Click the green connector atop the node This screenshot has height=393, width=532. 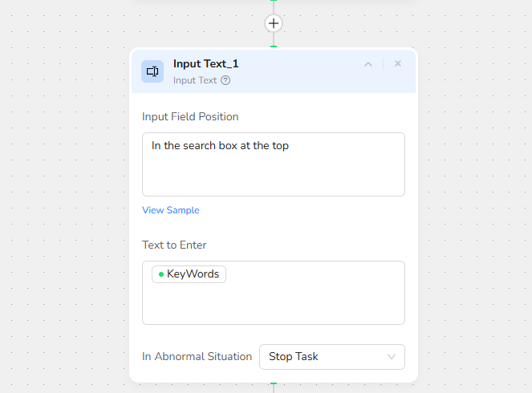tap(274, 47)
